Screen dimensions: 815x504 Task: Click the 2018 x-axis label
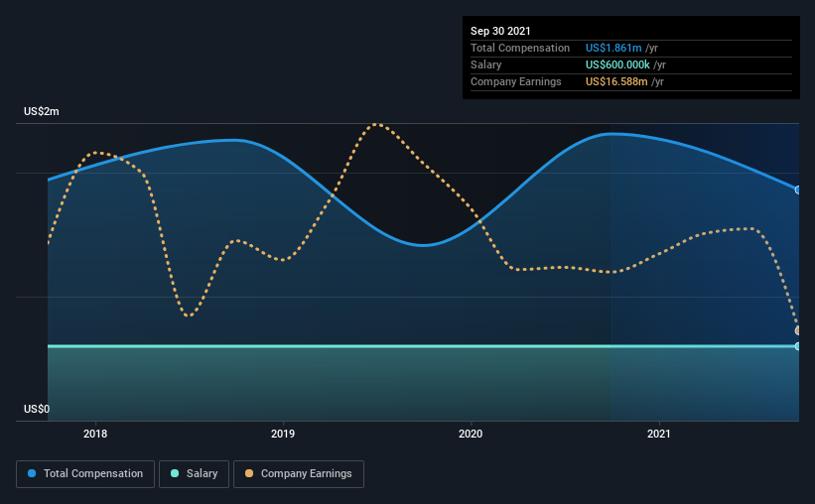pyautogui.click(x=95, y=434)
